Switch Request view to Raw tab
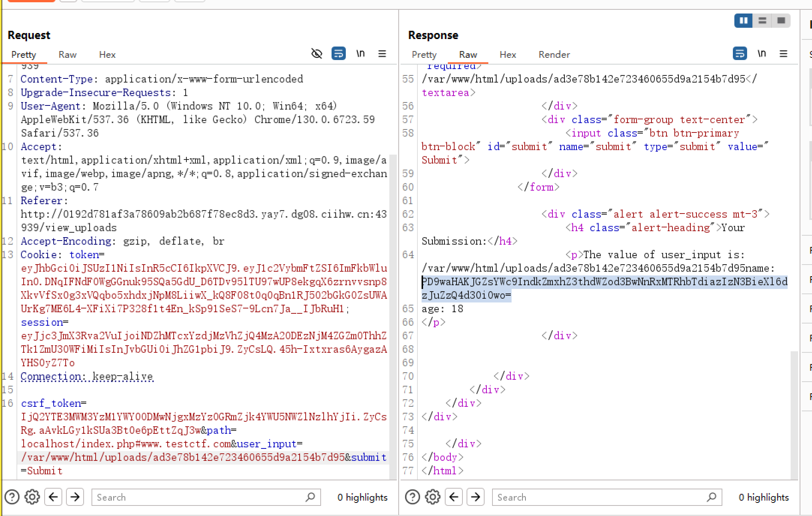The height and width of the screenshot is (516, 812). [68, 55]
